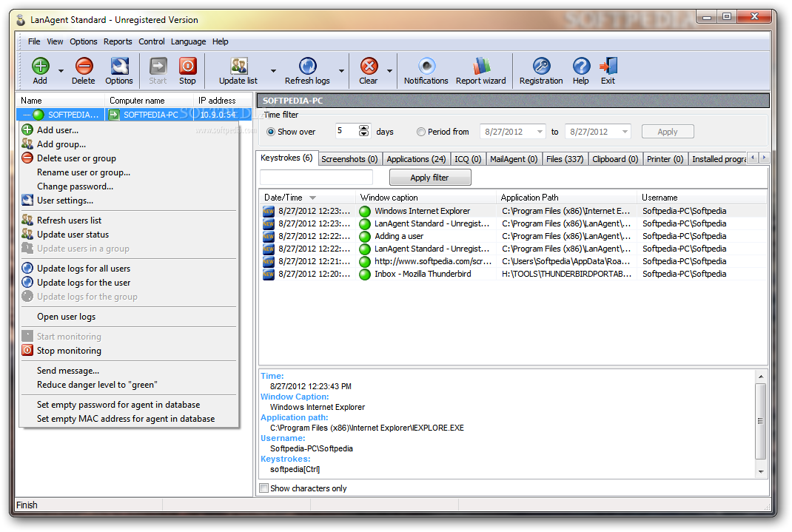Screen dimensions: 792x532
Task: Open the Control menu
Action: coord(152,41)
